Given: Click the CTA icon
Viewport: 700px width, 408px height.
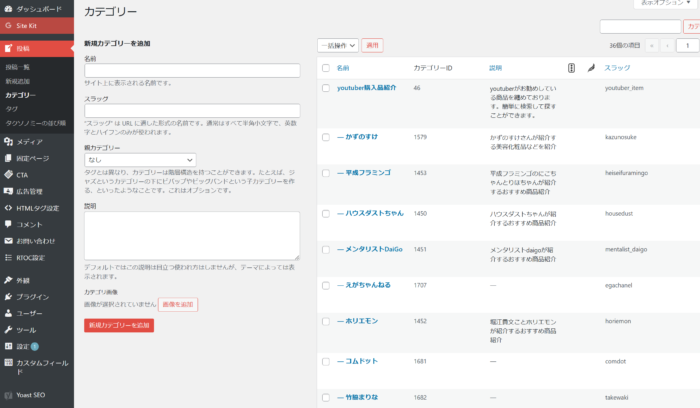Looking at the screenshot, I should (8, 175).
